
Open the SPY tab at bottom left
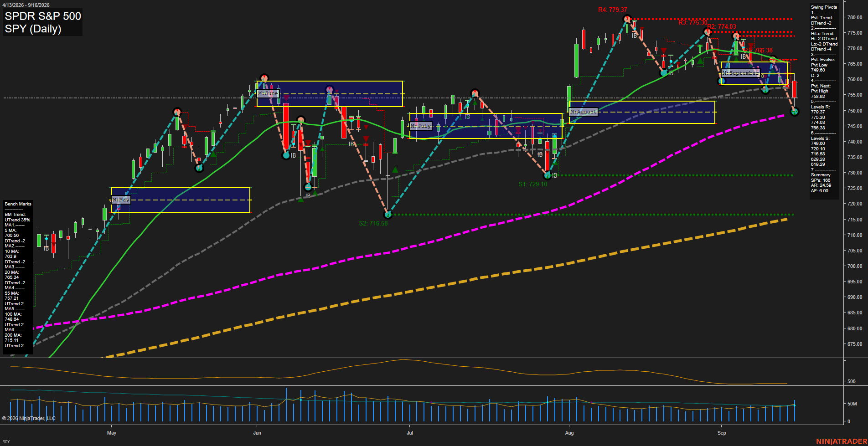[6, 441]
